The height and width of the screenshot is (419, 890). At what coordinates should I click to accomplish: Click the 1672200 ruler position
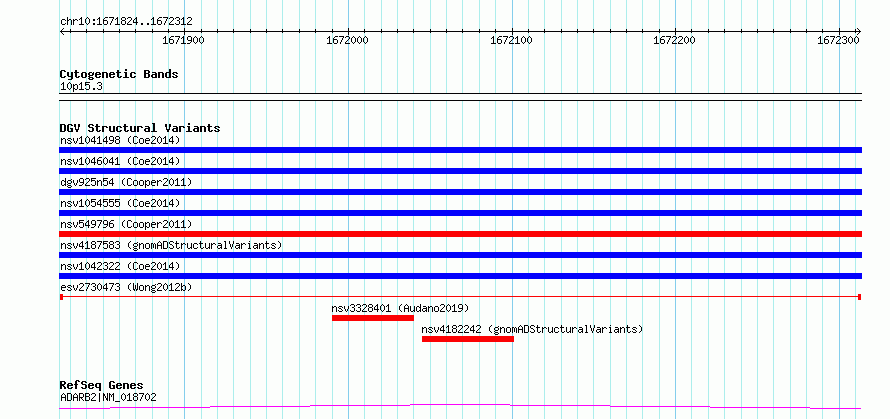[x=675, y=40]
